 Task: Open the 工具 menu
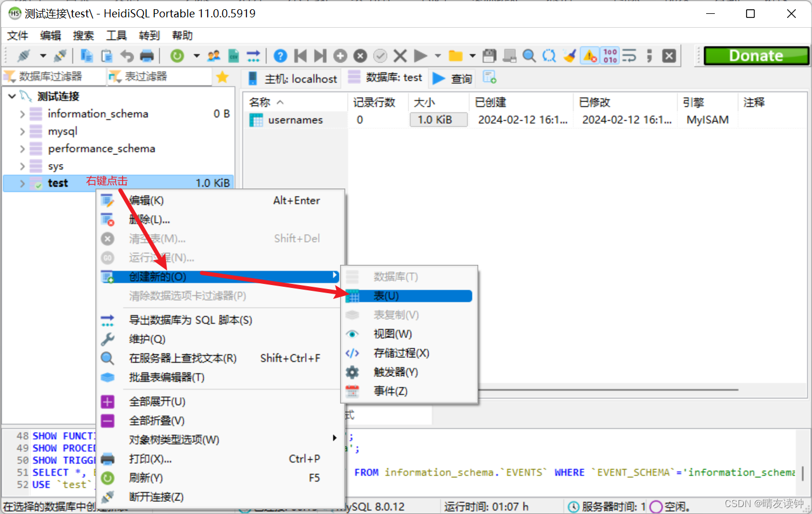tap(116, 35)
